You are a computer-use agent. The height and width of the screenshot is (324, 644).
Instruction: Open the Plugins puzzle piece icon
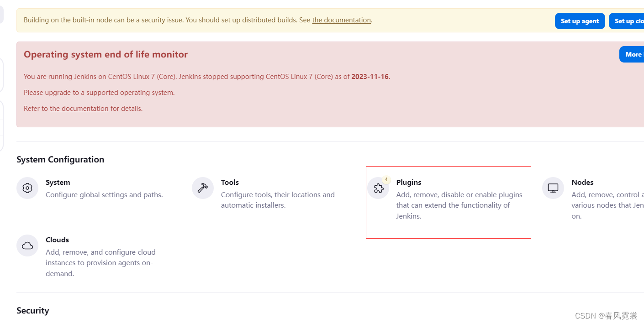pos(378,188)
